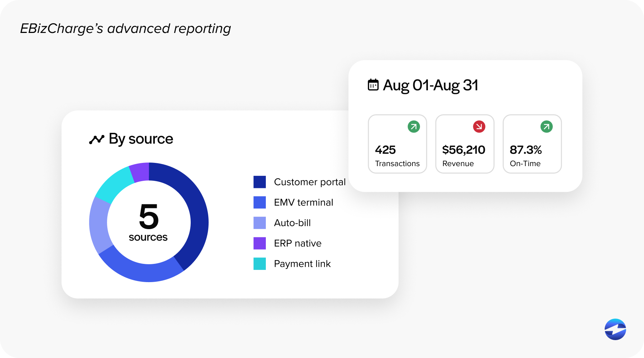Click the Payment link legend label
644x358 pixels.
coord(302,263)
